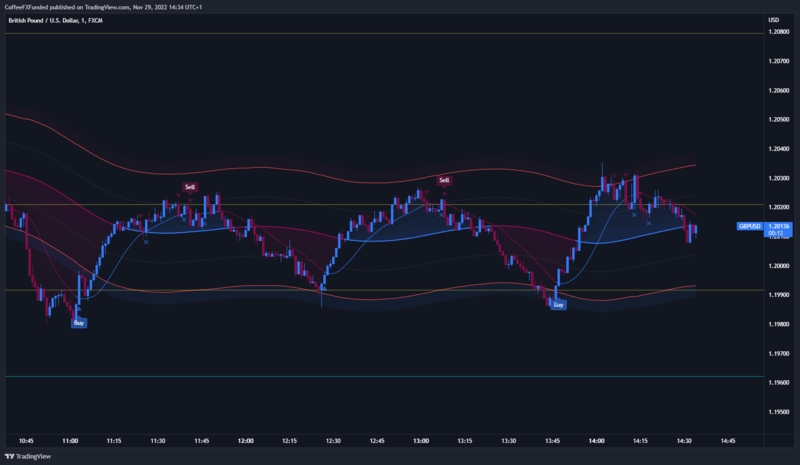The width and height of the screenshot is (800, 465).
Task: Click the 1.20500 price axis label
Action: (x=779, y=119)
